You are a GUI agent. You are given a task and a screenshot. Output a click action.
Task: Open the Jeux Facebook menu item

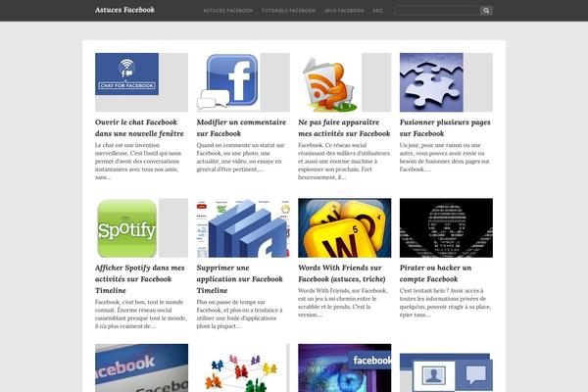tap(344, 11)
